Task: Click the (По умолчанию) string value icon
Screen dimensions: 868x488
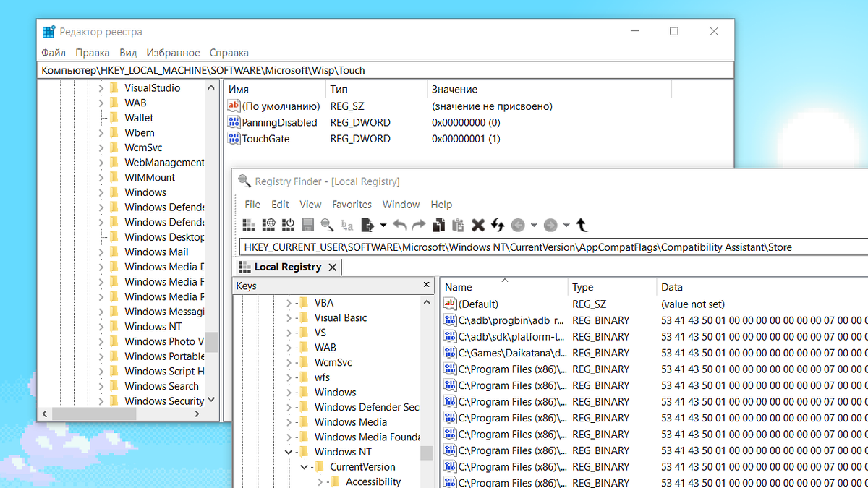Action: tap(234, 106)
